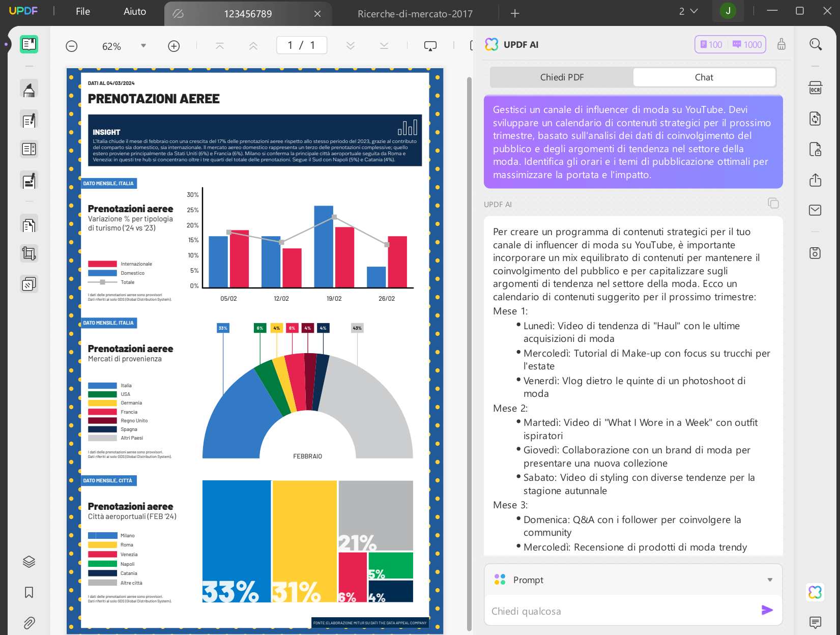Expand the 62% zoom level dropdown
This screenshot has width=840, height=635.
click(x=143, y=46)
